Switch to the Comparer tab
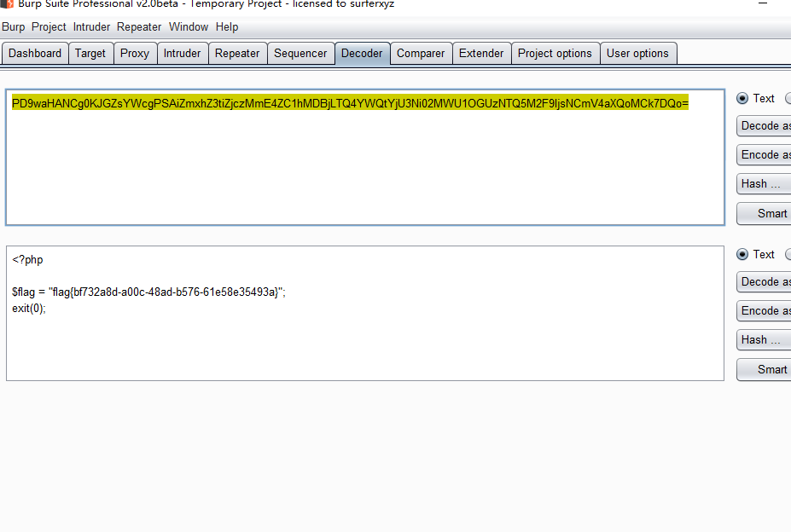The image size is (791, 532). tap(421, 54)
